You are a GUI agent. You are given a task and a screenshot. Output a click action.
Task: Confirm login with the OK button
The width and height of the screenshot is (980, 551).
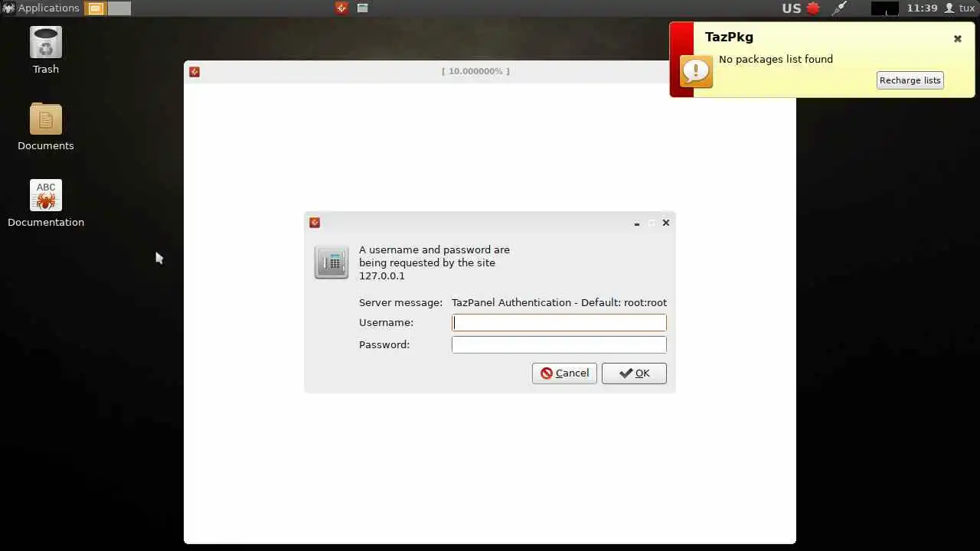coord(634,373)
